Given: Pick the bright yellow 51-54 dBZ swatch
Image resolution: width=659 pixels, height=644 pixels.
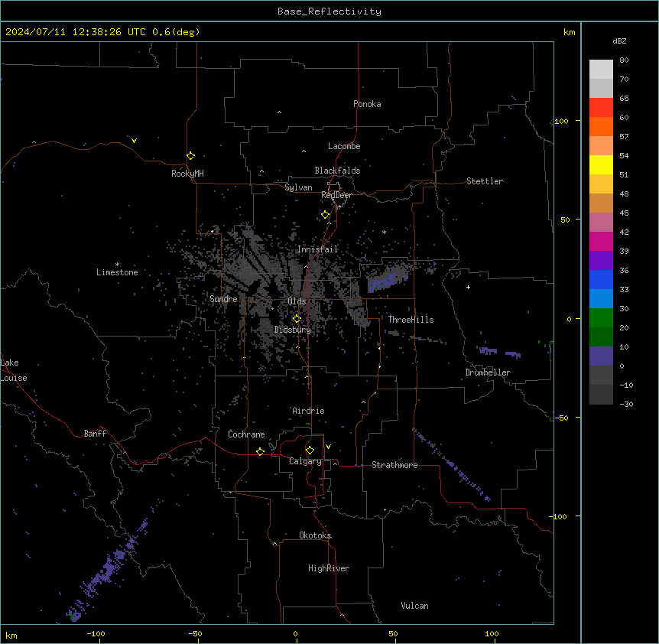Looking at the screenshot, I should (601, 164).
